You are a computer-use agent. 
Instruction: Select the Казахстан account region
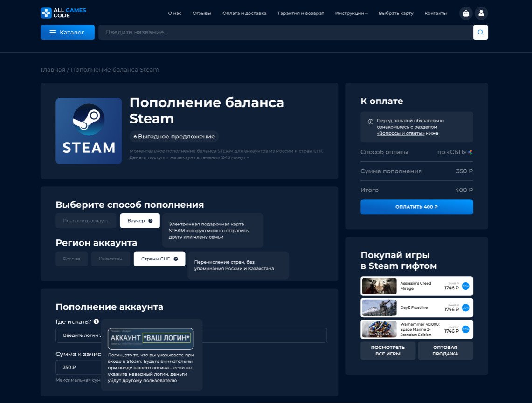111,259
